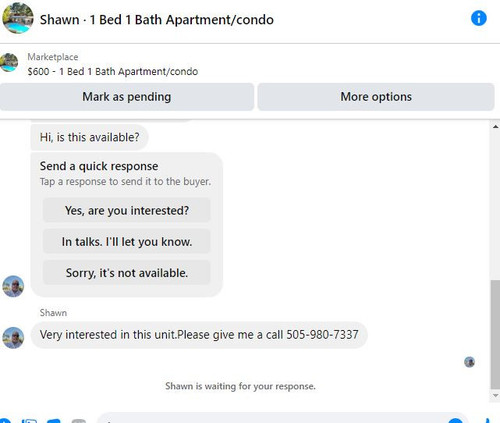Viewport: 500px width, 423px height.
Task: Click Shawn's avatar next to phone number message
Action: point(13,338)
